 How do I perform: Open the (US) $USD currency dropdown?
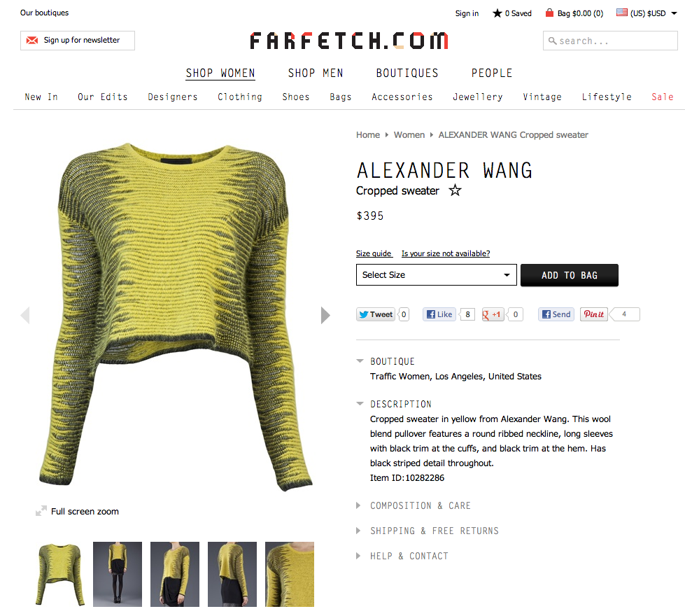[647, 13]
